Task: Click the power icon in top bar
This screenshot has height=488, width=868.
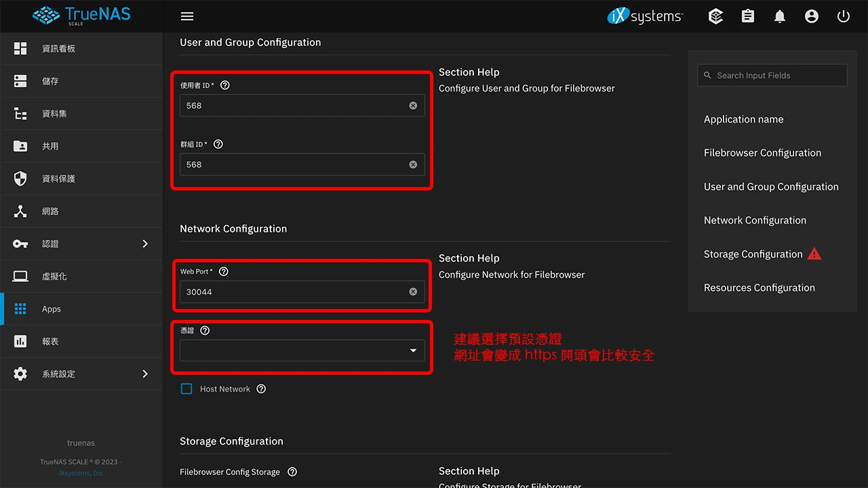Action: (844, 16)
